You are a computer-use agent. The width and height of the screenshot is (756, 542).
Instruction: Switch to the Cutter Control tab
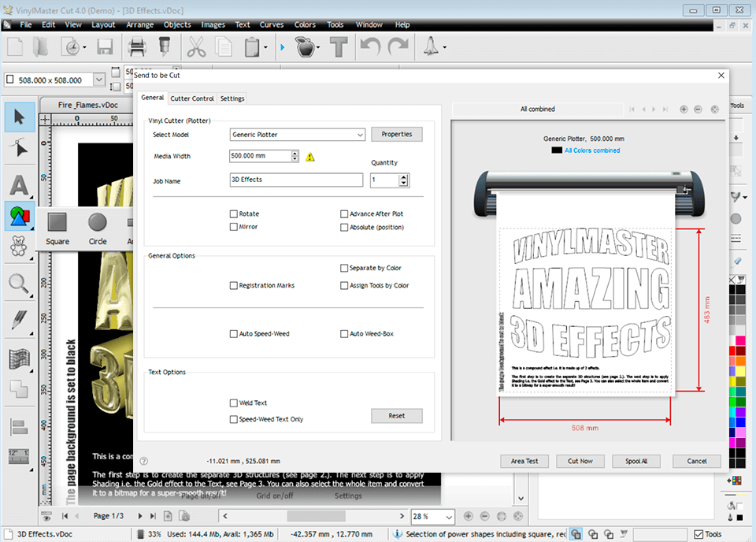[x=191, y=98]
